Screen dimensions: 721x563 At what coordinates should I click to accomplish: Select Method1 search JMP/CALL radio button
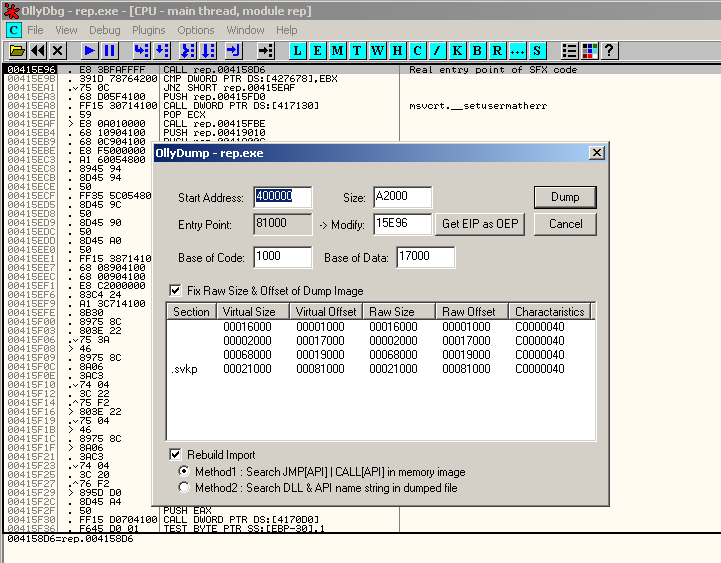coord(183,471)
